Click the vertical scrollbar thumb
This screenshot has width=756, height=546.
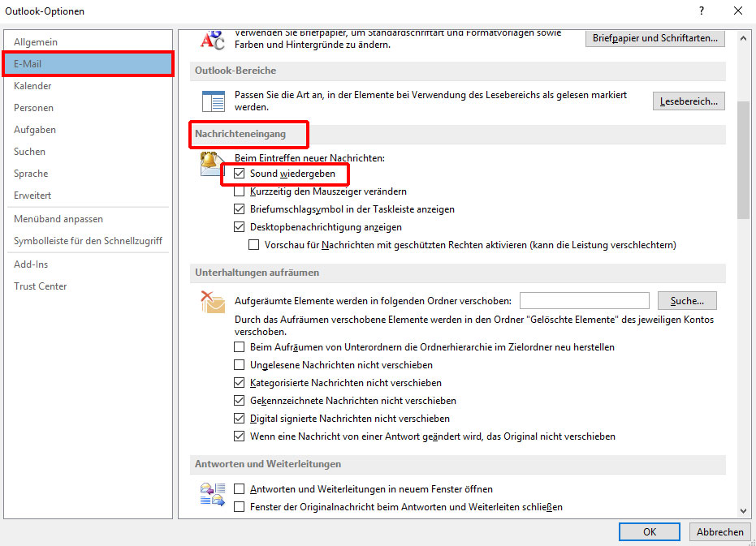pyautogui.click(x=743, y=160)
